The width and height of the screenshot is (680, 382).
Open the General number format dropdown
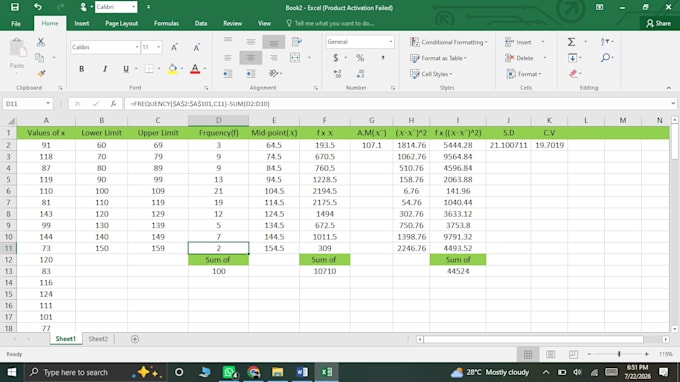391,42
